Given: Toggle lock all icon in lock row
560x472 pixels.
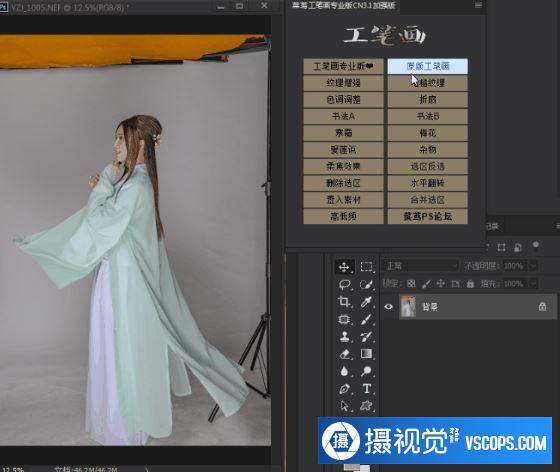Looking at the screenshot, I should [470, 283].
